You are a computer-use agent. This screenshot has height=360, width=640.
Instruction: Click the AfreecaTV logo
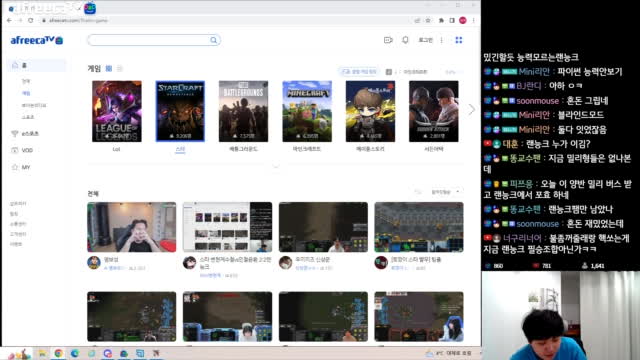click(x=37, y=40)
